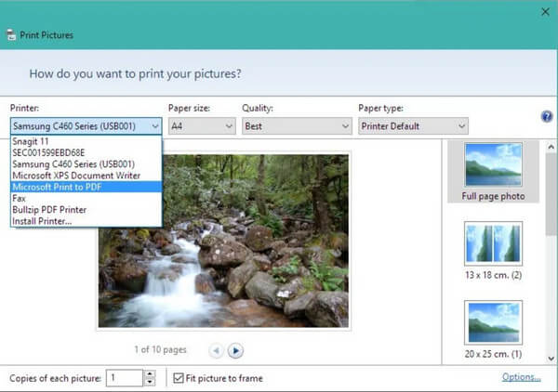Choose Bullzip PDF Printer from list
558x392 pixels.
coord(49,210)
